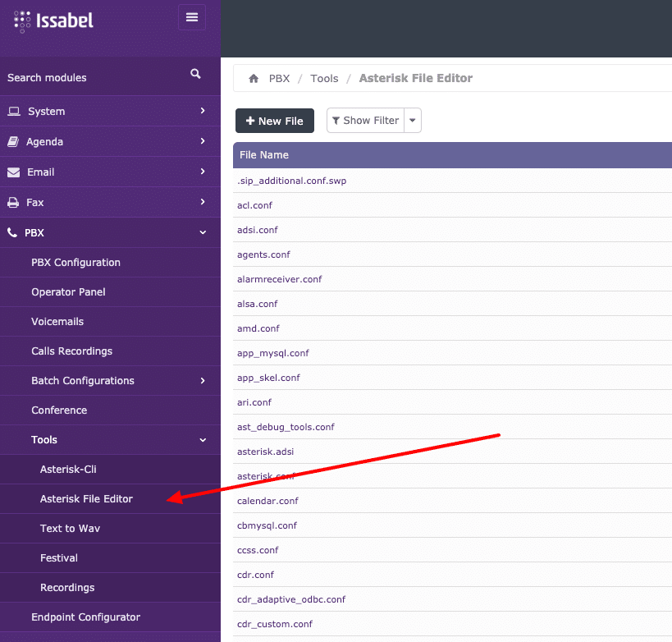Select Text to Wav menu item
The height and width of the screenshot is (642, 672).
(70, 529)
